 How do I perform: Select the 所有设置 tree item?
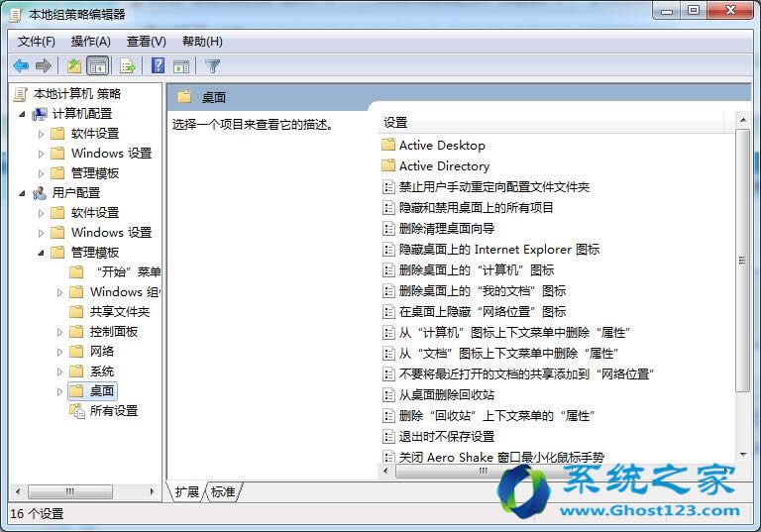pyautogui.click(x=114, y=411)
